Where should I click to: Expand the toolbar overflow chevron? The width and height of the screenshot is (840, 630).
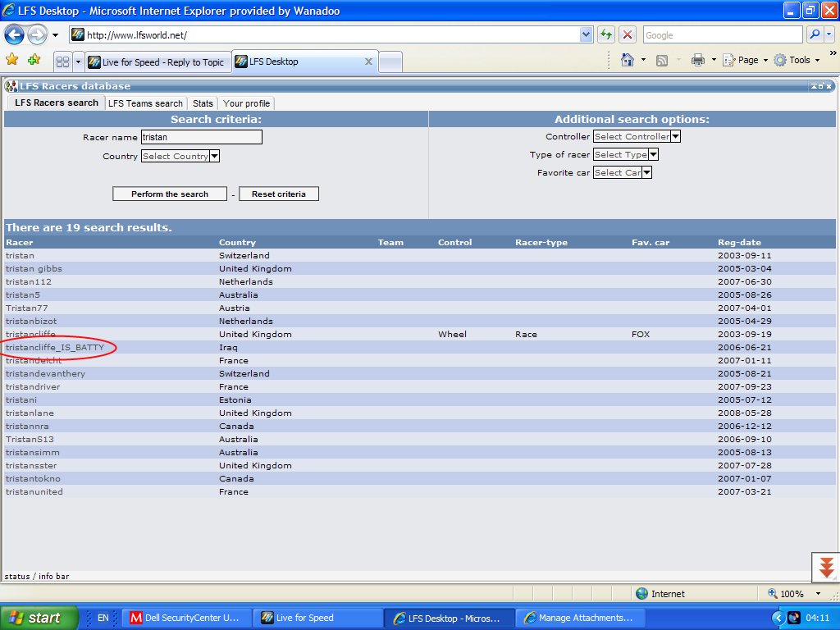[x=833, y=53]
